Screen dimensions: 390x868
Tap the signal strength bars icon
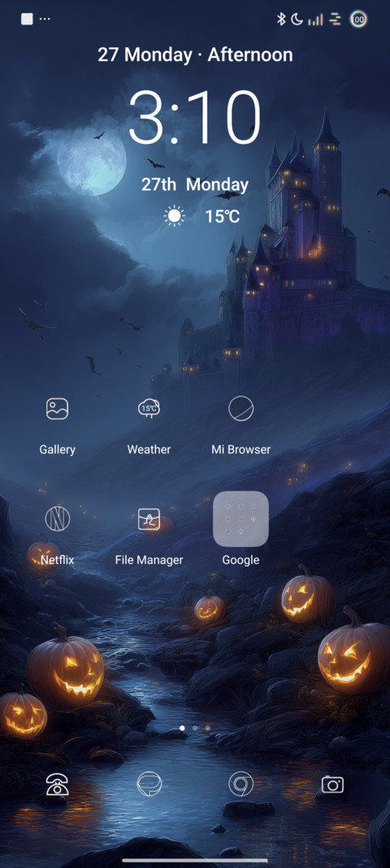click(x=316, y=20)
